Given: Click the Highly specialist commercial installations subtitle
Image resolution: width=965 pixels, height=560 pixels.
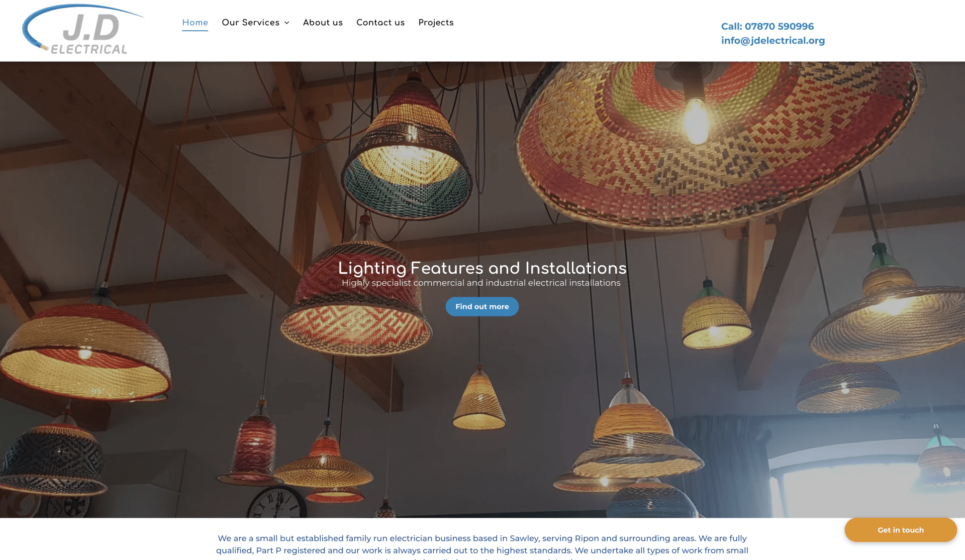Looking at the screenshot, I should [x=481, y=283].
